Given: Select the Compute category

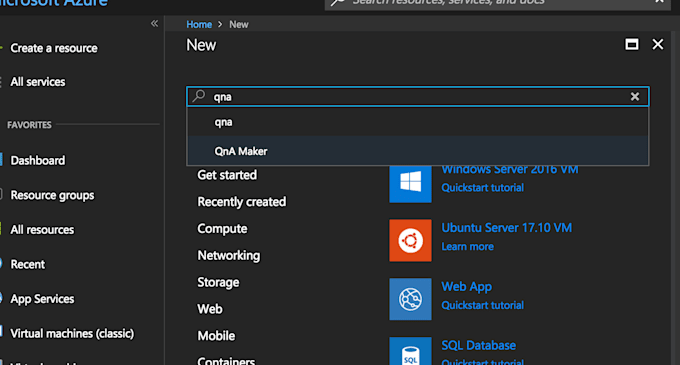Looking at the screenshot, I should click(x=222, y=229).
